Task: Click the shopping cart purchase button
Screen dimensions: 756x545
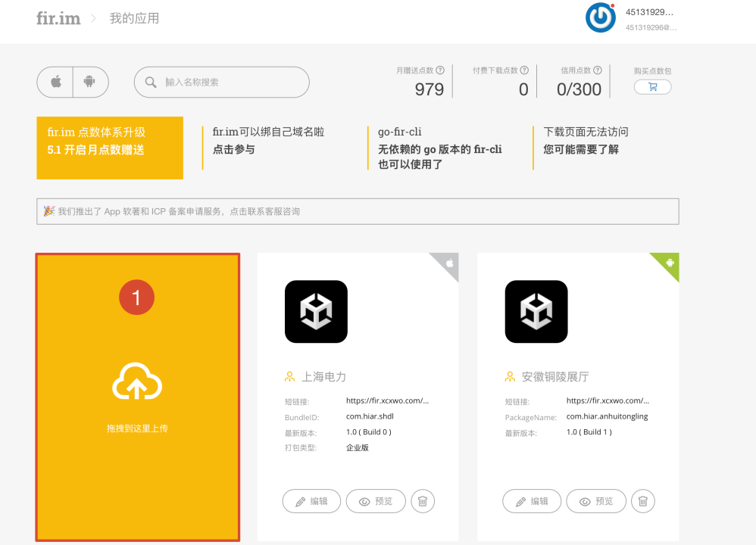Action: 652,87
